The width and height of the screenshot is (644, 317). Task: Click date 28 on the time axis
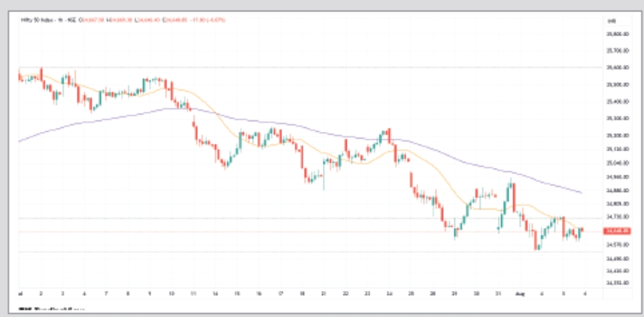coord(432,291)
